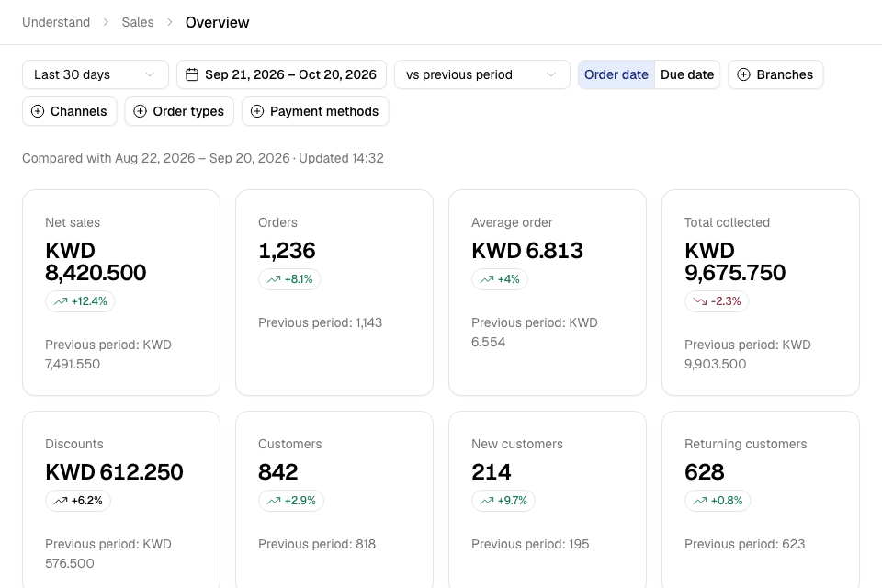The height and width of the screenshot is (588, 882).
Task: Click the upward trend icon on Orders
Action: pos(274,279)
